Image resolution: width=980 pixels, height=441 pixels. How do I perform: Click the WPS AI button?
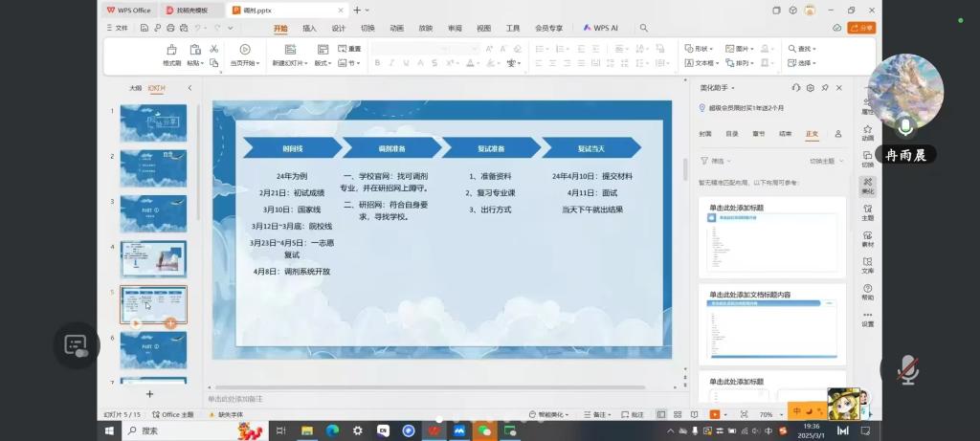pyautogui.click(x=601, y=29)
